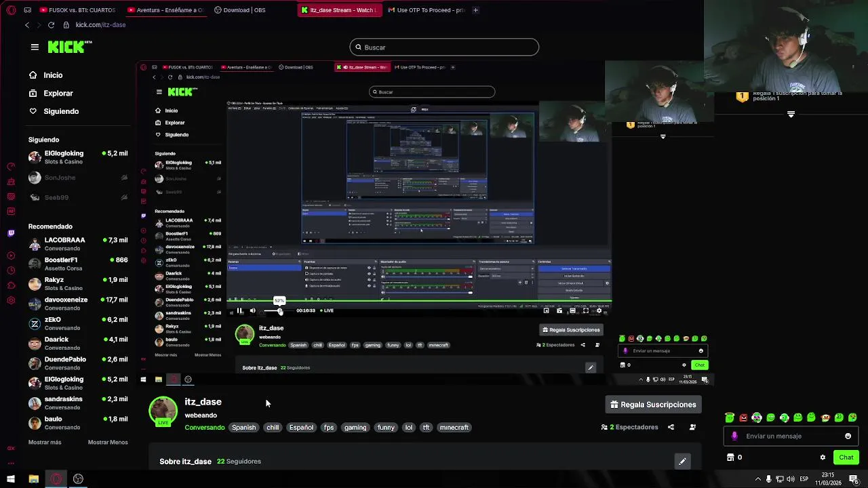The height and width of the screenshot is (488, 868).
Task: Click the Español tag
Action: 301,428
